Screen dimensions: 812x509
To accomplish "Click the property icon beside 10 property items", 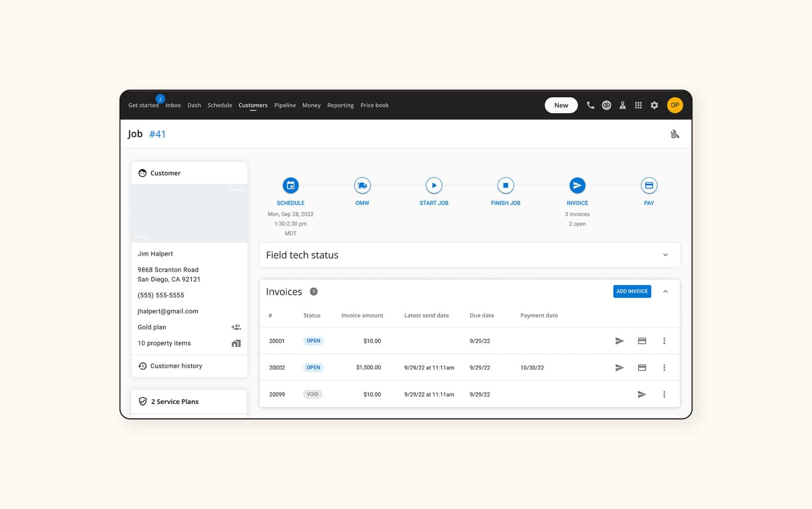I will pos(236,344).
